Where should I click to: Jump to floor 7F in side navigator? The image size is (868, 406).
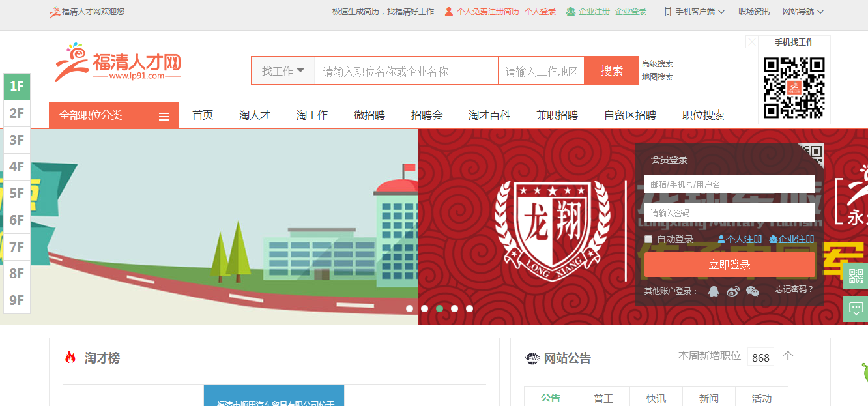(17, 246)
